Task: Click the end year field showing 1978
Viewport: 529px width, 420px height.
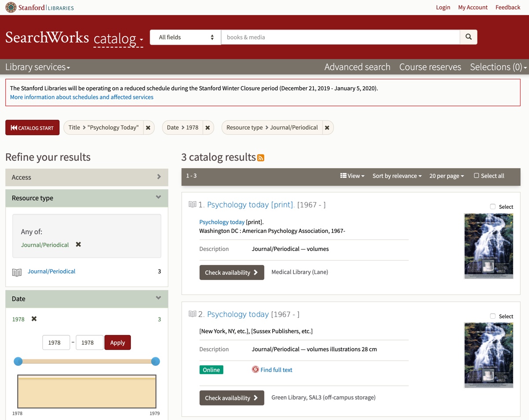Action: coord(89,343)
